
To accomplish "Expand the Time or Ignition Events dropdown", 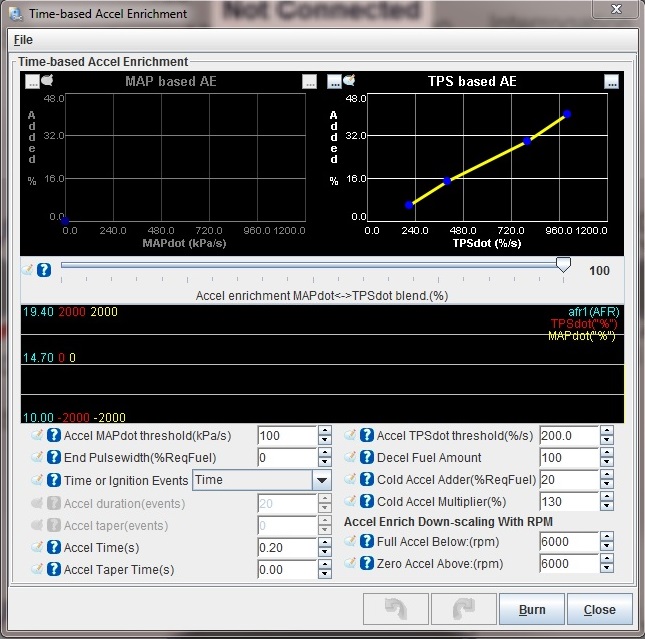I will coord(321,480).
